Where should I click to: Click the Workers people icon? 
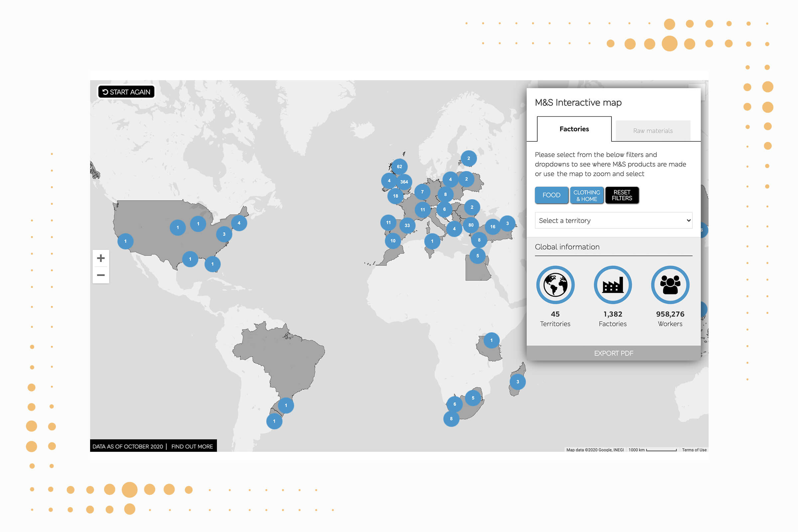point(670,285)
